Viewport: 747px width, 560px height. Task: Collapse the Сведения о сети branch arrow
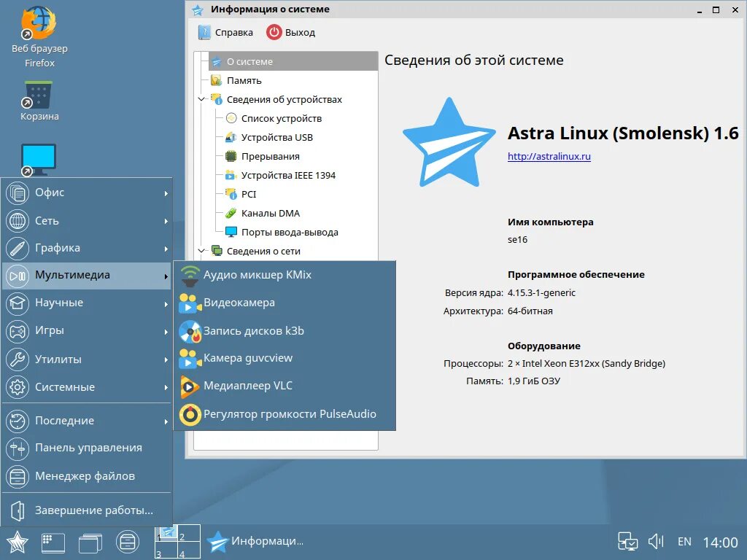point(202,251)
